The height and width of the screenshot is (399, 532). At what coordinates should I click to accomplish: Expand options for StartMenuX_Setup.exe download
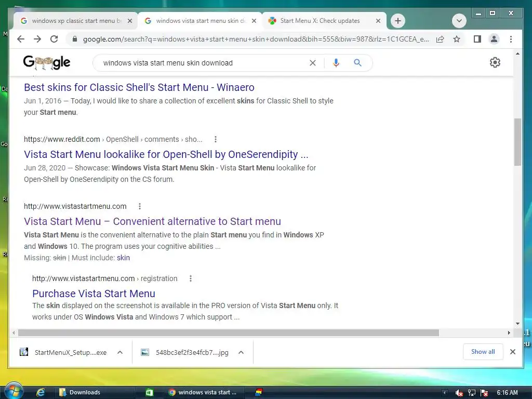pos(120,353)
